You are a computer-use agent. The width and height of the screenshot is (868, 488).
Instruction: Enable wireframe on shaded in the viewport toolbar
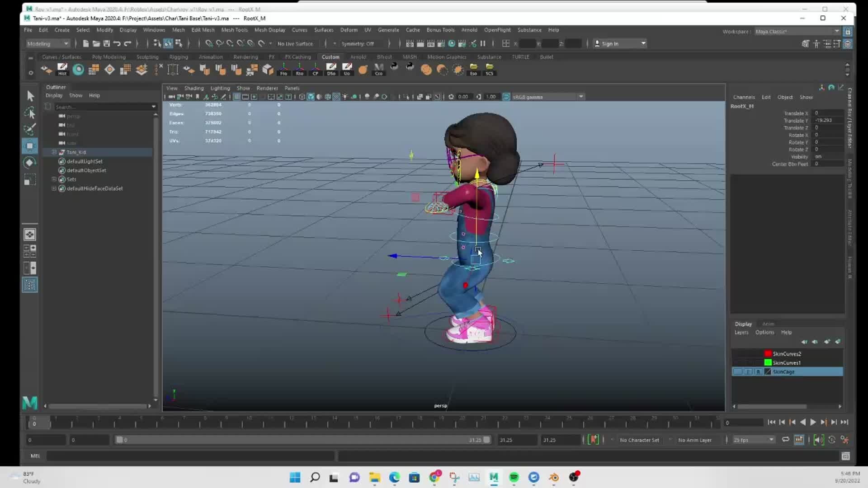(x=328, y=96)
